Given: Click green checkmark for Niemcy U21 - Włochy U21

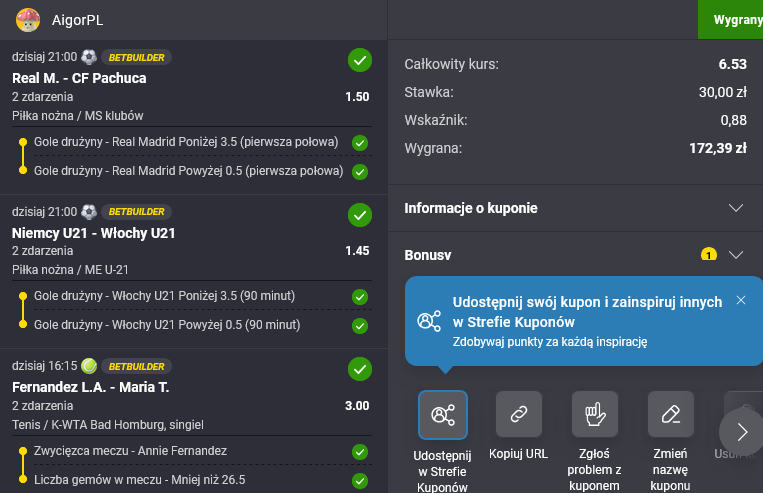Looking at the screenshot, I should pos(359,214).
